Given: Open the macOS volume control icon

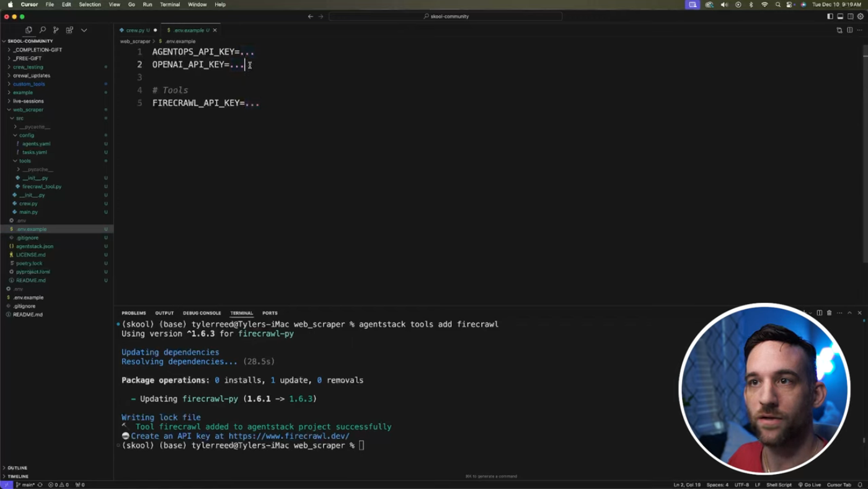Looking at the screenshot, I should pos(724,4).
